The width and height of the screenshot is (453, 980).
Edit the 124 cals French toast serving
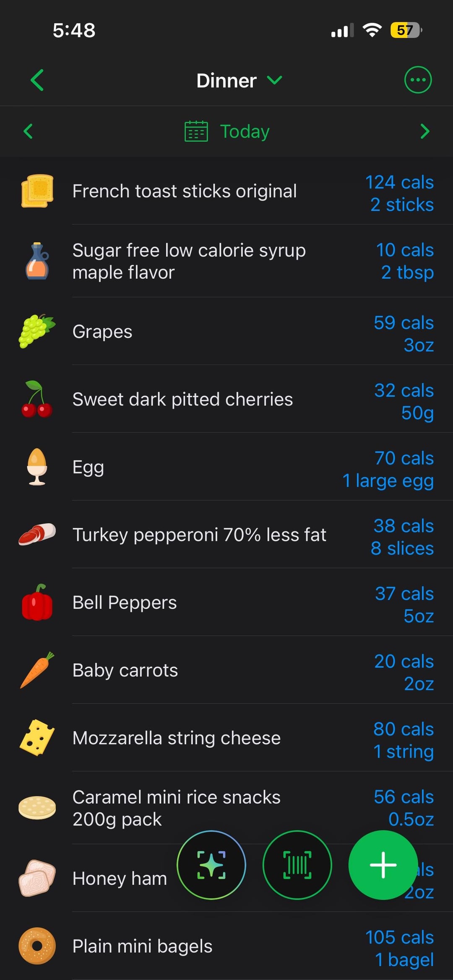click(399, 193)
